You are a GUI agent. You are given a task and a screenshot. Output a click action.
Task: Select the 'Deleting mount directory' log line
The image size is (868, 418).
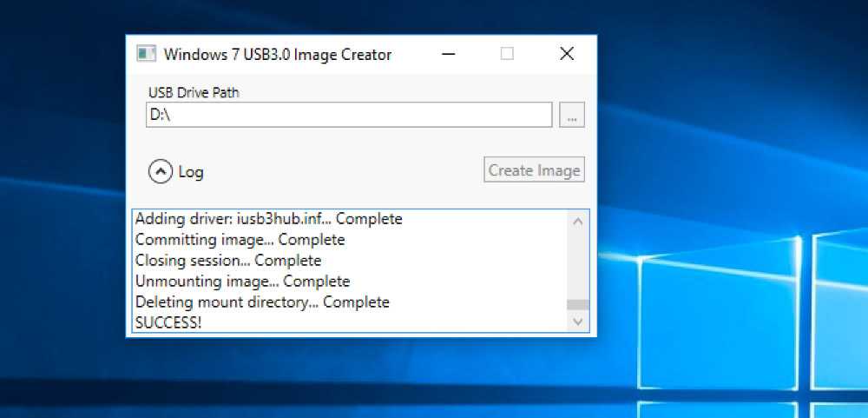click(262, 302)
